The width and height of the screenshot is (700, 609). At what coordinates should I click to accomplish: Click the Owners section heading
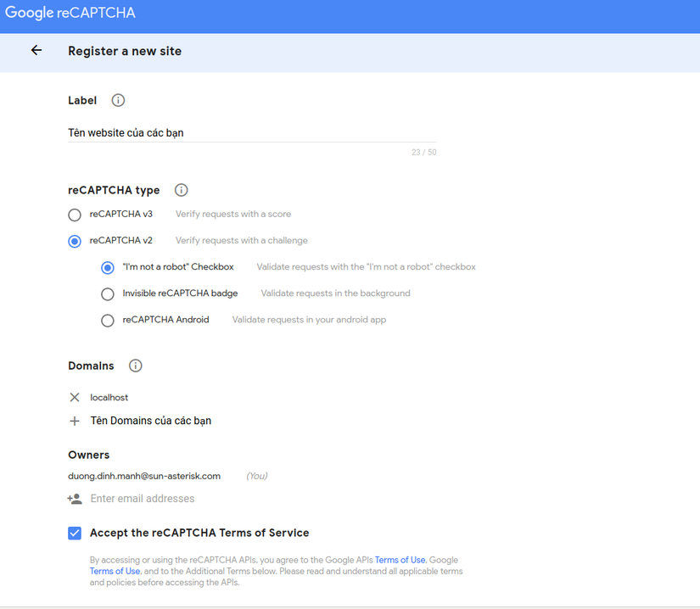[x=88, y=455]
